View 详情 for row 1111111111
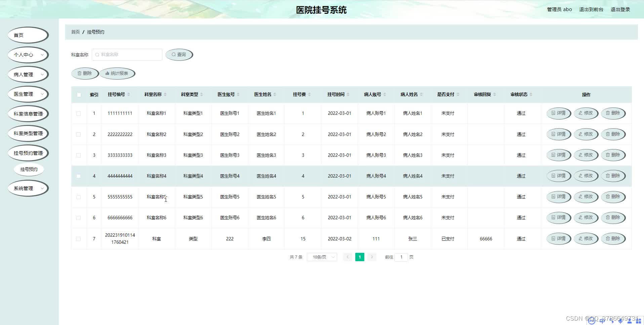Image resolution: width=644 pixels, height=325 pixels. tap(559, 113)
